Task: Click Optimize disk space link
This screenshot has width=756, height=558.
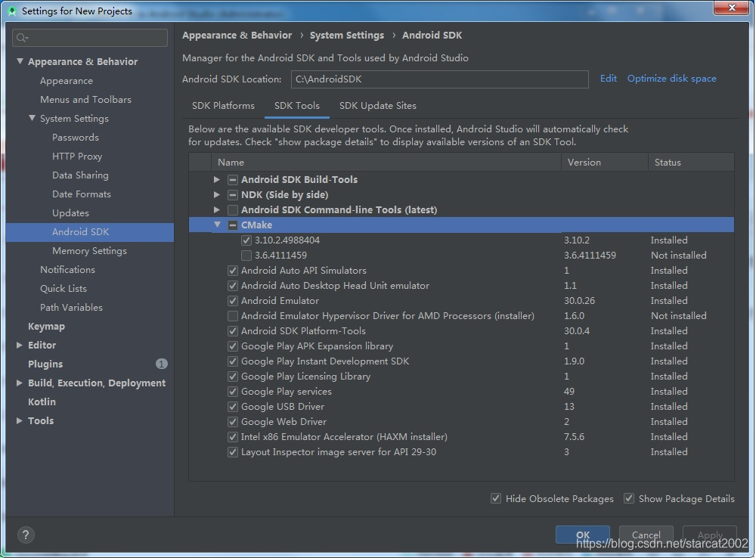Action: pos(671,79)
